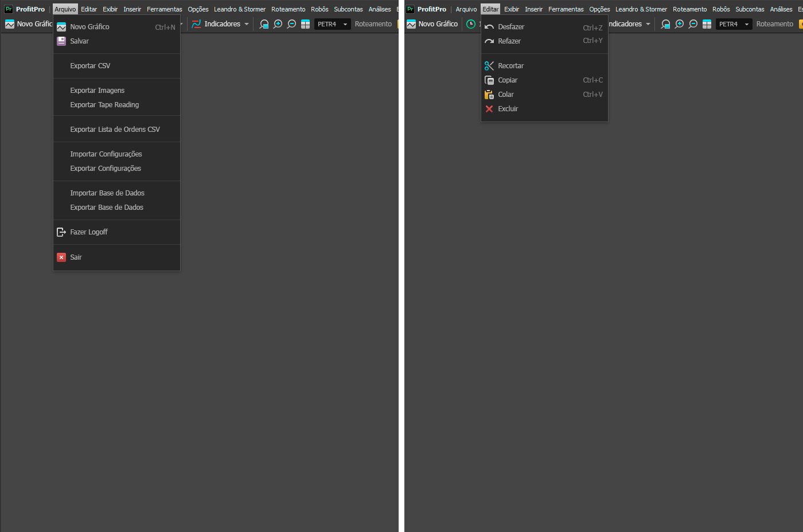
Task: Open Roteamento menu bar item in the right window
Action: click(x=689, y=9)
